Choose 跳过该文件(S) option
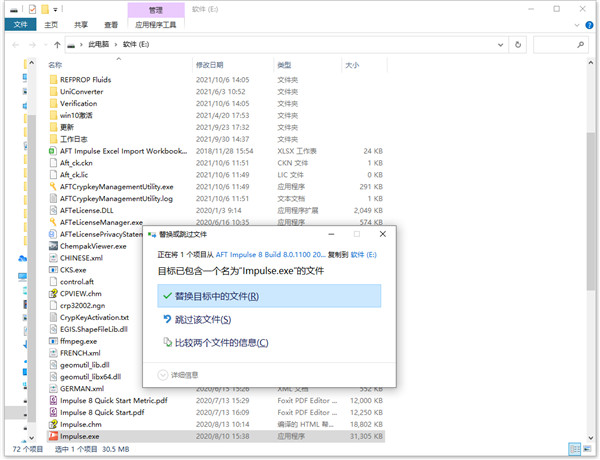The height and width of the screenshot is (460, 600). pyautogui.click(x=203, y=320)
